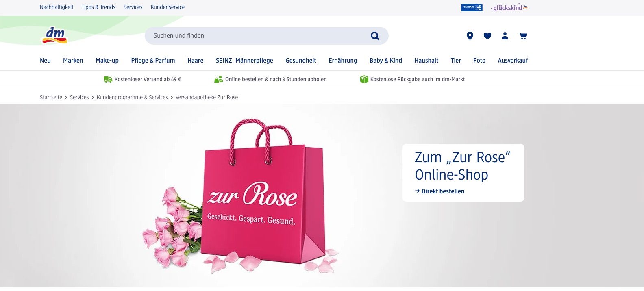Select the Neu menu item

click(45, 60)
